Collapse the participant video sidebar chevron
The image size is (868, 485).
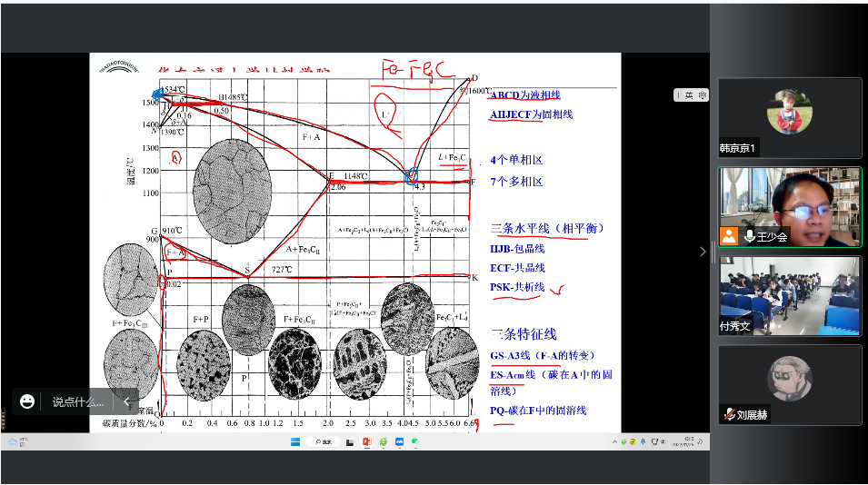click(x=702, y=252)
